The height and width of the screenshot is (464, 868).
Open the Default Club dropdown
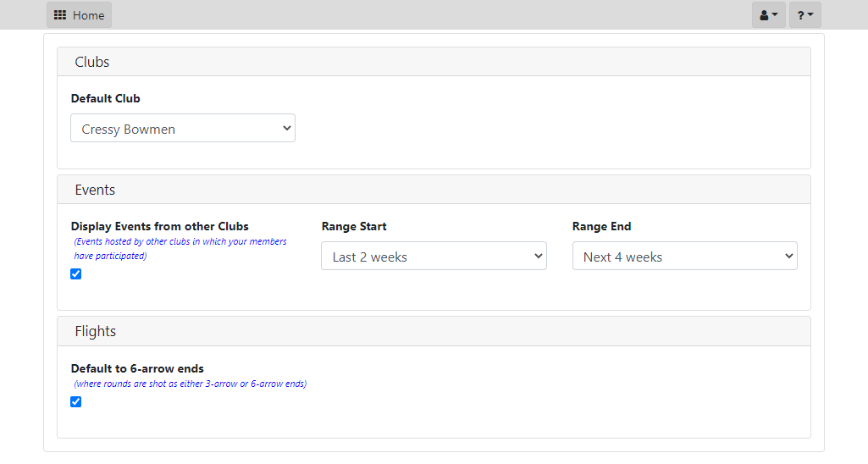click(183, 128)
